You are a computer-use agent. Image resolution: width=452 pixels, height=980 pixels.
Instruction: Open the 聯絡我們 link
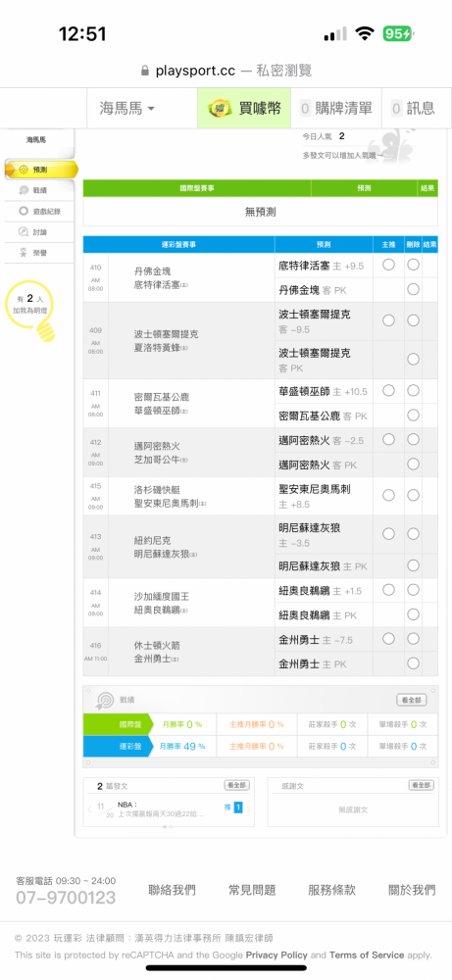(172, 890)
